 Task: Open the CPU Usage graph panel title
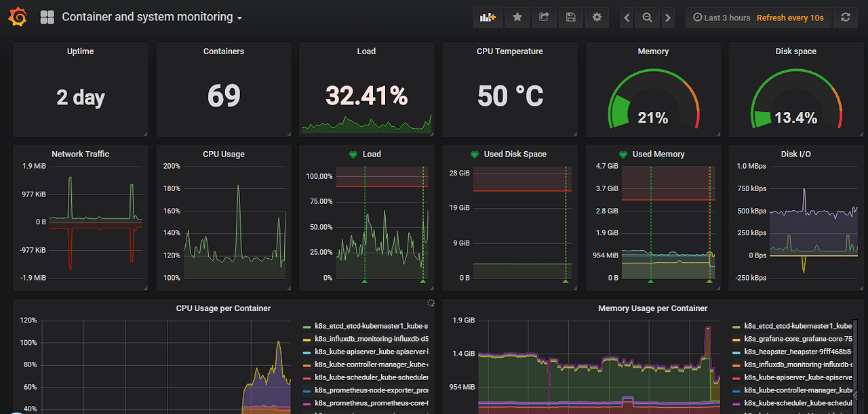pos(224,154)
